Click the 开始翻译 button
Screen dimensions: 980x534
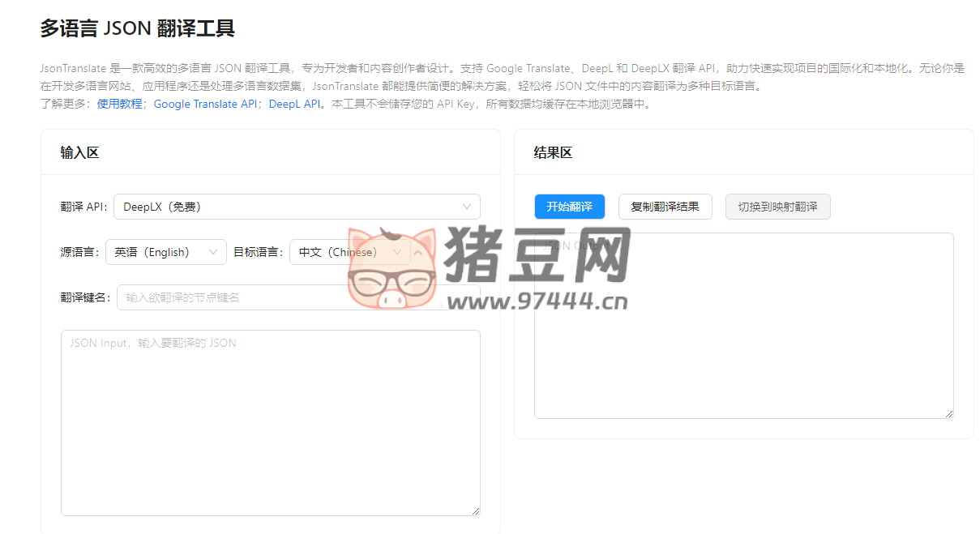coord(569,206)
